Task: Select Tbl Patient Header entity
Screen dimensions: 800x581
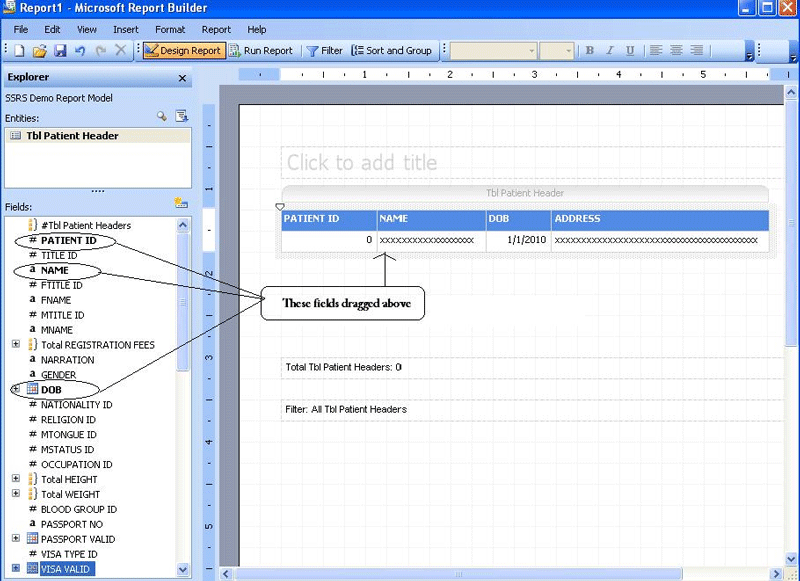Action: tap(98, 136)
